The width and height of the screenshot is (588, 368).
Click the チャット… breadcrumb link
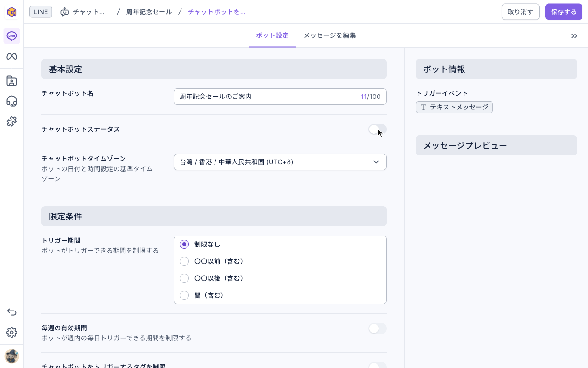(x=89, y=12)
